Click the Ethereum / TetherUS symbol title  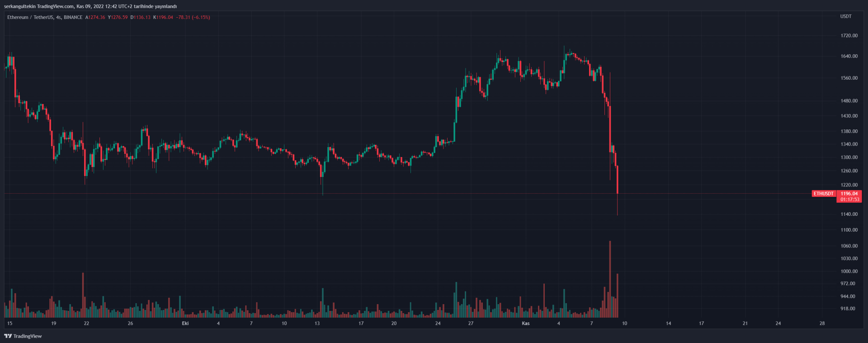pos(44,17)
